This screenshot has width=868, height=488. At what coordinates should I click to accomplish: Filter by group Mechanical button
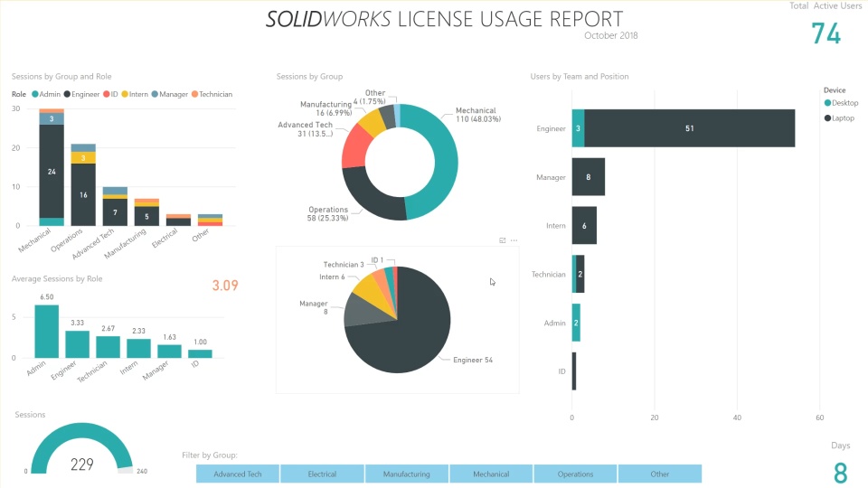[x=491, y=474]
